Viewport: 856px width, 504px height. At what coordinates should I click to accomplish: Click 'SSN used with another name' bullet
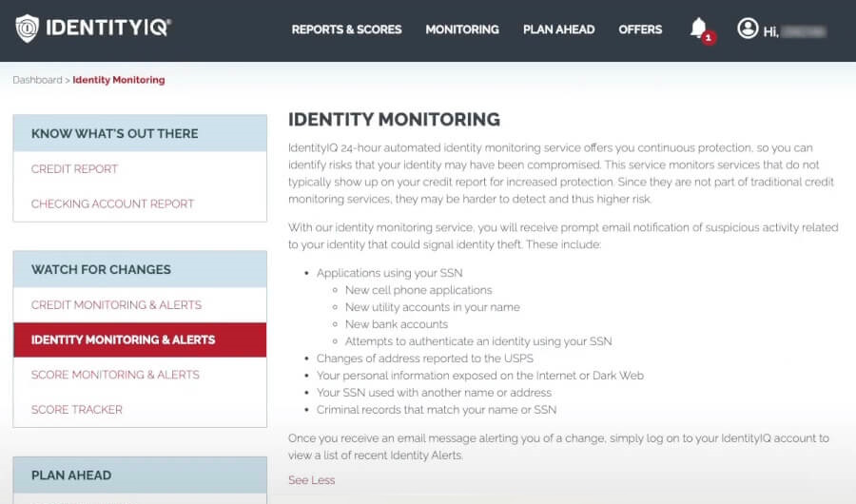point(434,392)
